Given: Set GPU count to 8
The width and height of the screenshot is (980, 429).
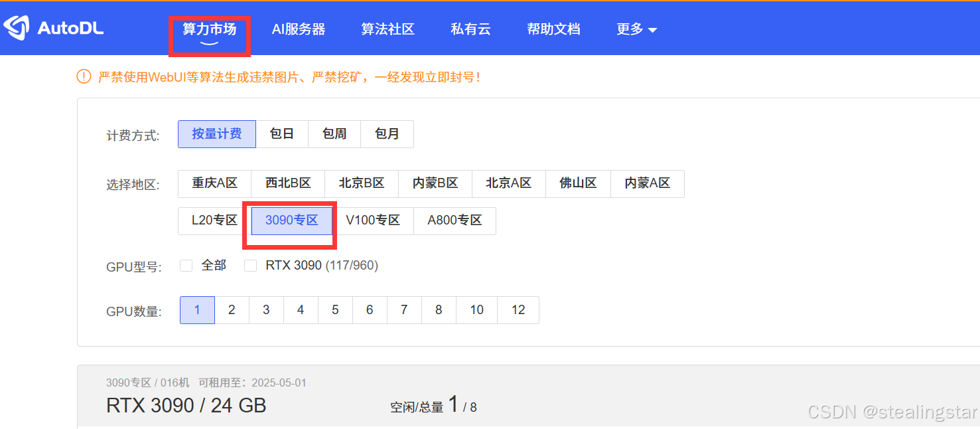Looking at the screenshot, I should point(439,310).
